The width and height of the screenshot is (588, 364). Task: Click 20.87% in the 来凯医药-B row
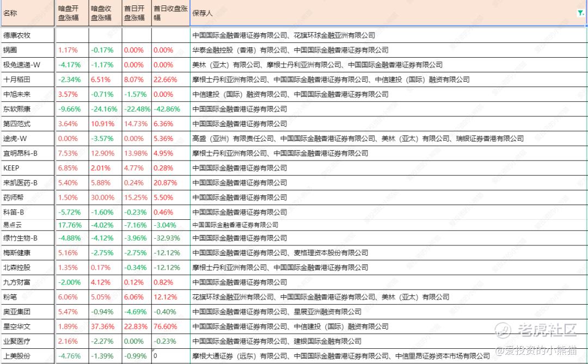coord(166,183)
